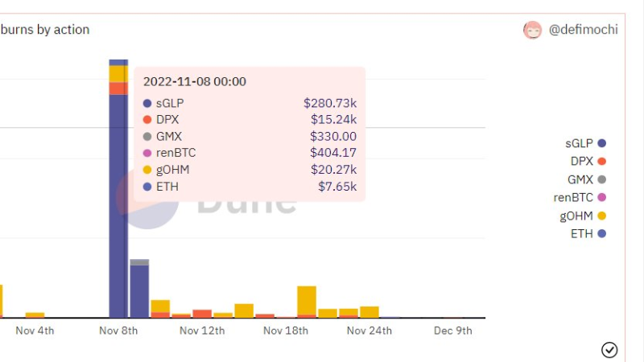Click the @defimochi avatar image

532,30
